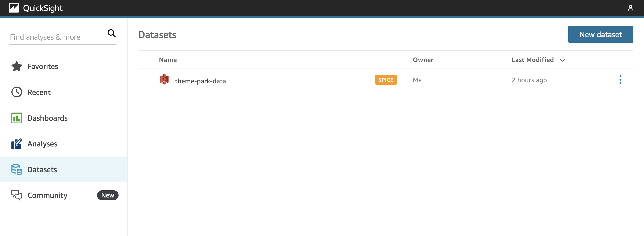The image size is (644, 236).
Task: Select Datasets label in the sidebar
Action: (42, 169)
